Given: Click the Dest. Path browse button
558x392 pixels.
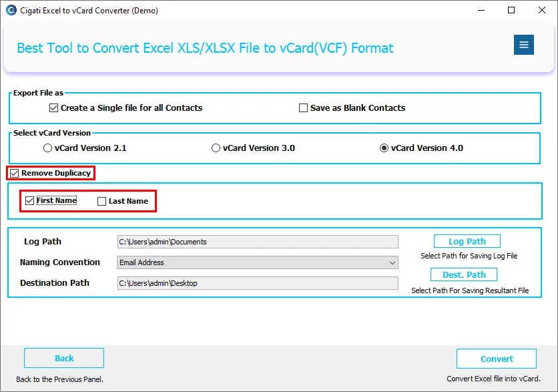Looking at the screenshot, I should [x=464, y=275].
